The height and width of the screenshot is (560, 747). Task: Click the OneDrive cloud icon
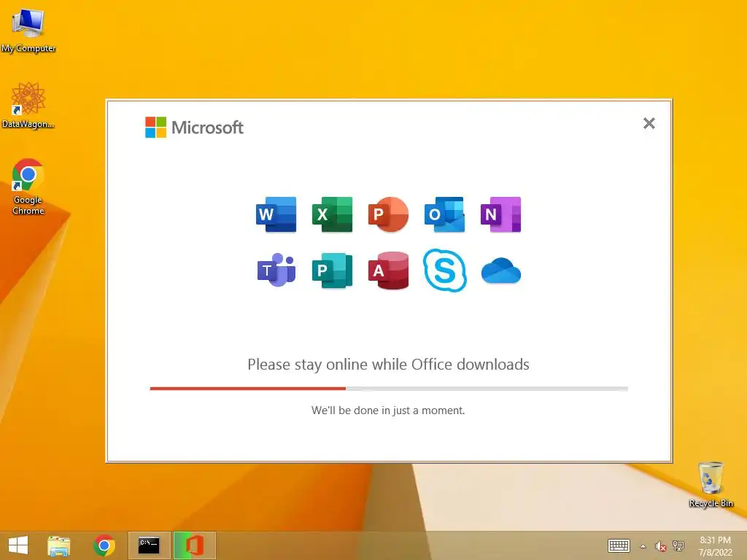[500, 271]
